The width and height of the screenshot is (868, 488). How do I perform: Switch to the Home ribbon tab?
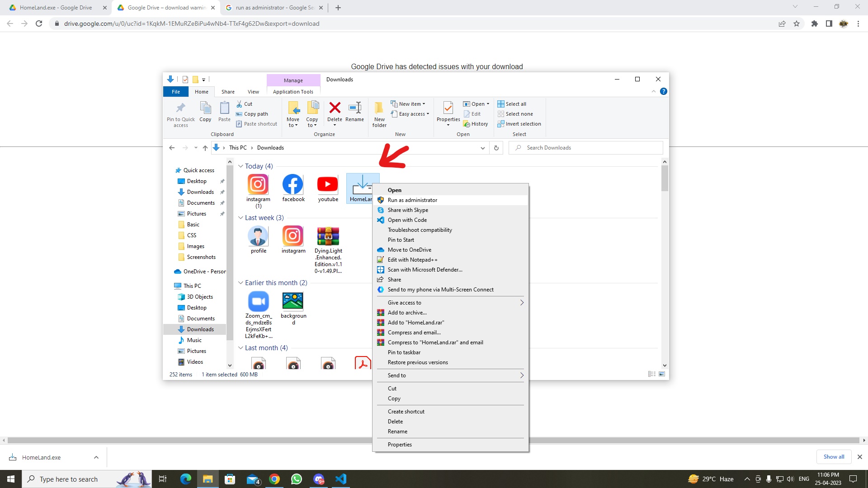pos(202,92)
